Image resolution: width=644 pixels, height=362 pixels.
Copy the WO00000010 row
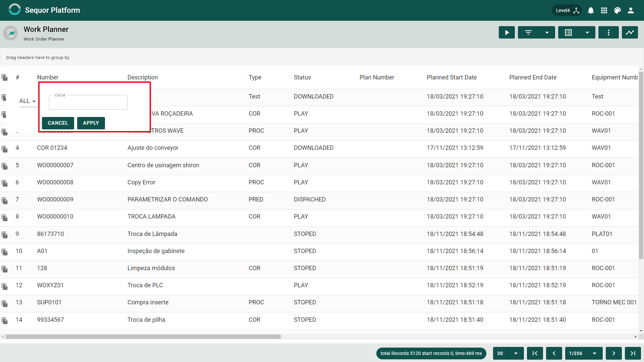5,218
